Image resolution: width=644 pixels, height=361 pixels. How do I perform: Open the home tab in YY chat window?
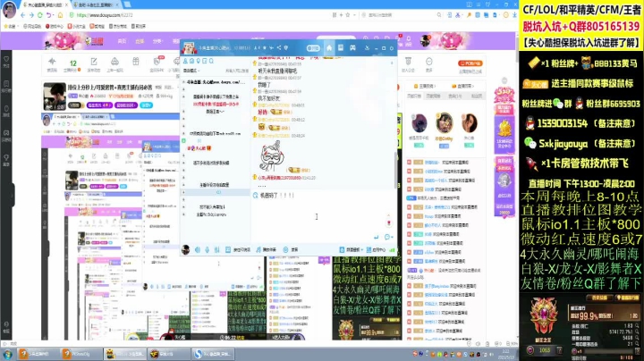329,48
